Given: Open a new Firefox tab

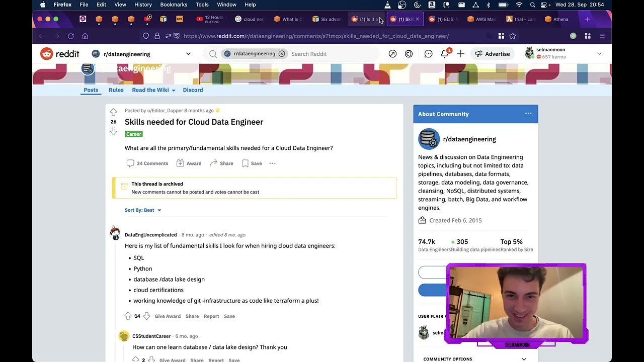Looking at the screenshot, I should point(587,19).
